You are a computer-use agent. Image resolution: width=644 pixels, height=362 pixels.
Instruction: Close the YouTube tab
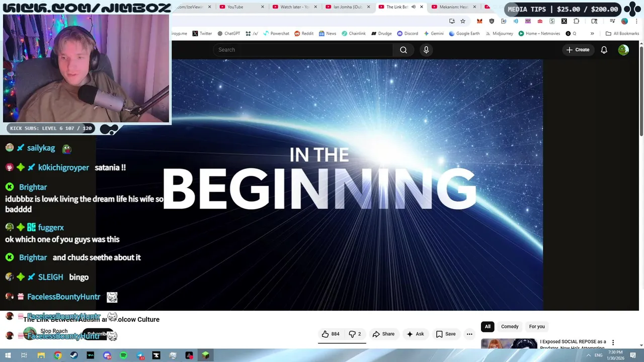click(x=262, y=7)
